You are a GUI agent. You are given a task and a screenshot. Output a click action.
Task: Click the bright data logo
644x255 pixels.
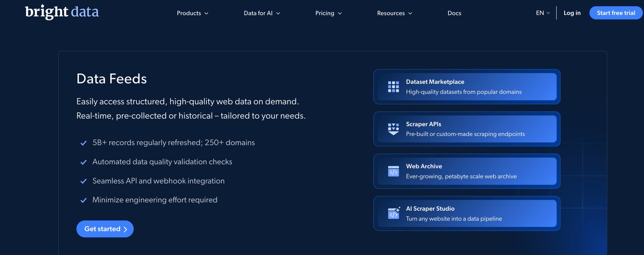pos(62,12)
